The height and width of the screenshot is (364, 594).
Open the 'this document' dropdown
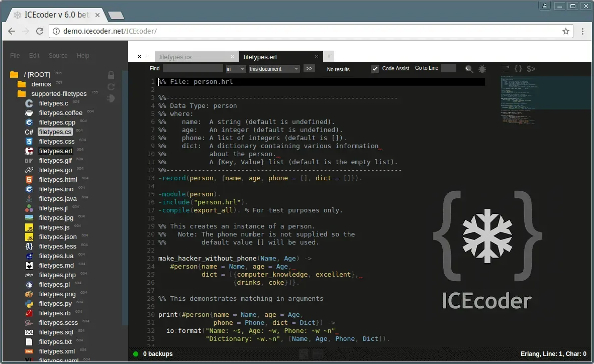[x=274, y=69]
